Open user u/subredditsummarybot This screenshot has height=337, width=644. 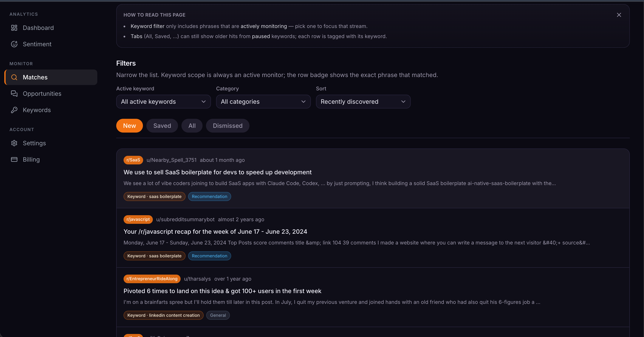point(185,219)
